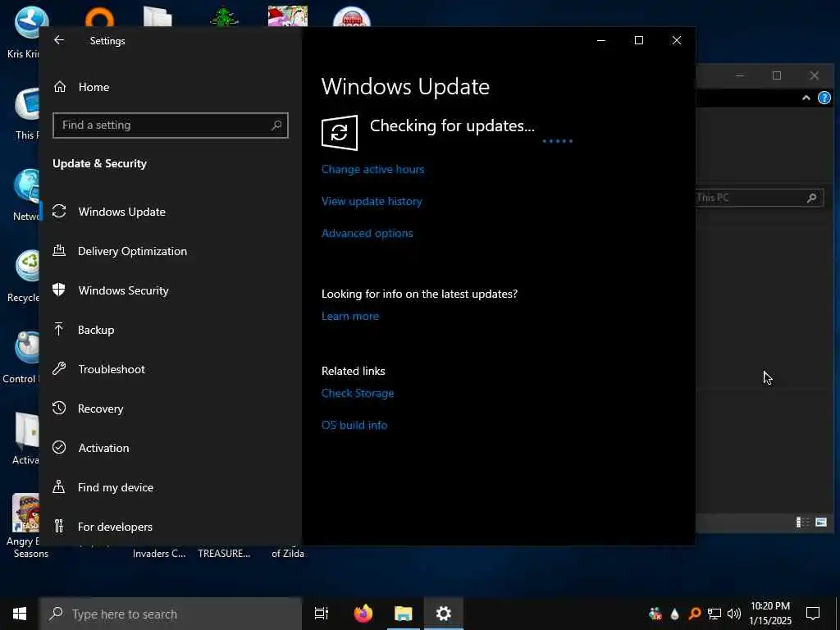The image size is (840, 630).
Task: Open the File Explorer help icon
Action: 824,98
